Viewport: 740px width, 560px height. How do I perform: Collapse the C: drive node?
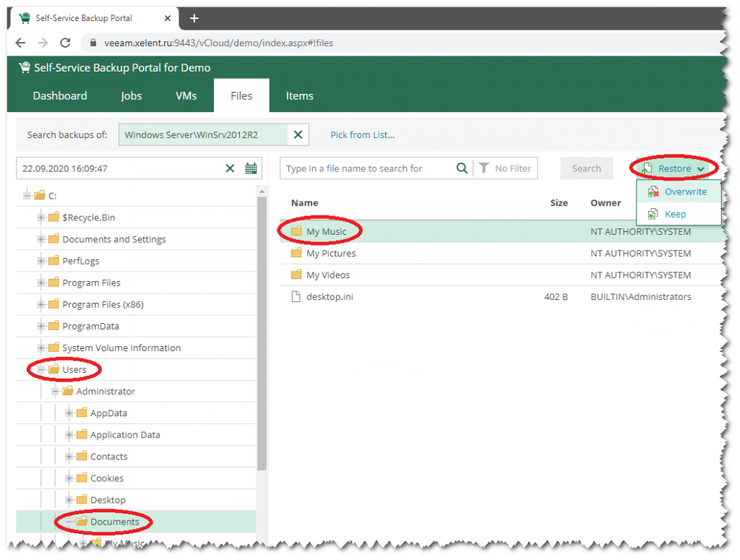click(x=27, y=195)
